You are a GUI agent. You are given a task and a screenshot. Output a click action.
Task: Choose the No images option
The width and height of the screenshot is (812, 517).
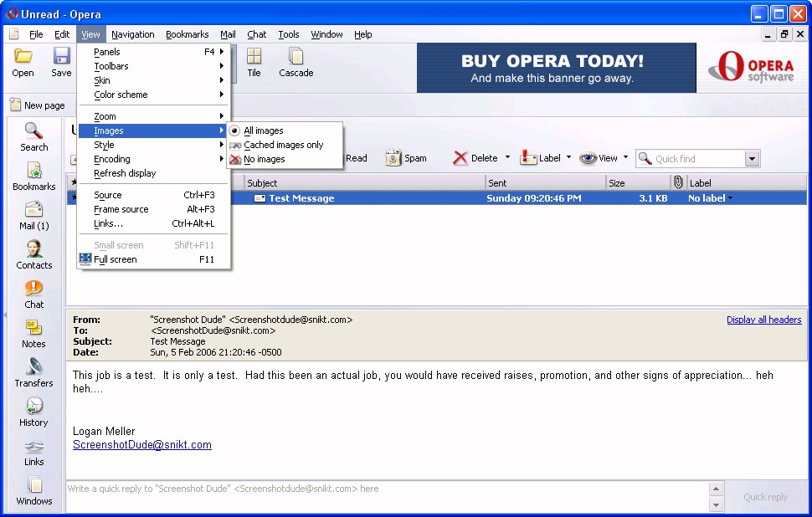(x=264, y=159)
